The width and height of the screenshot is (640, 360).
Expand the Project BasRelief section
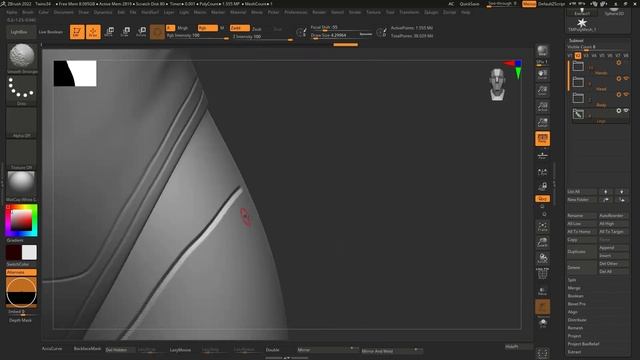point(583,344)
